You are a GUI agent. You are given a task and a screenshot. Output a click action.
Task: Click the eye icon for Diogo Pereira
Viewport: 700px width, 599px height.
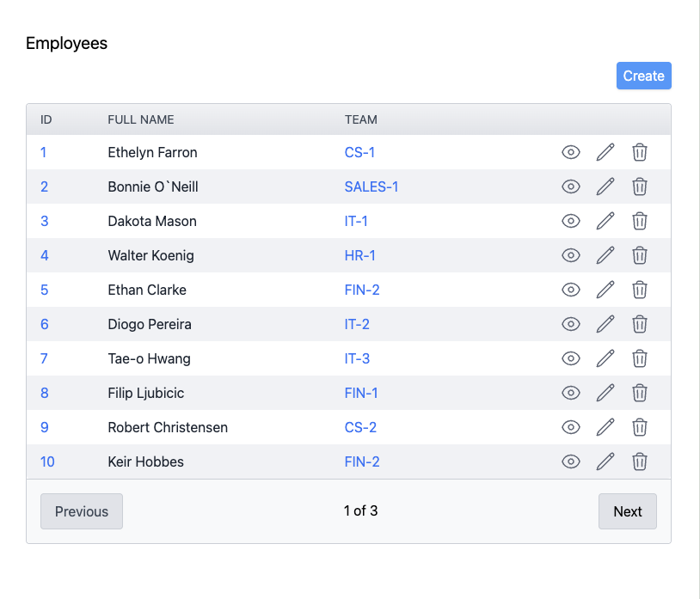[x=570, y=324]
